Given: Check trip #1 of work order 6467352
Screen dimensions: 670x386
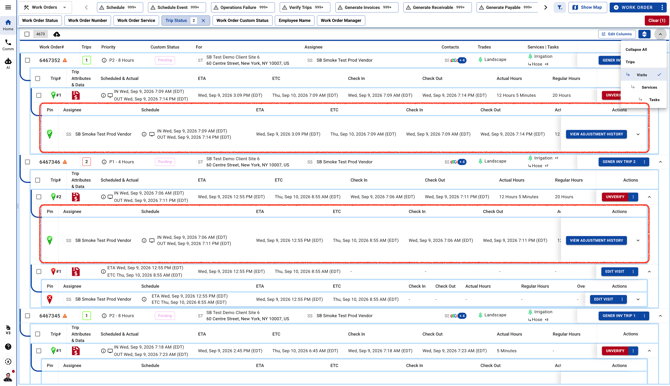Looking at the screenshot, I should (x=38, y=95).
